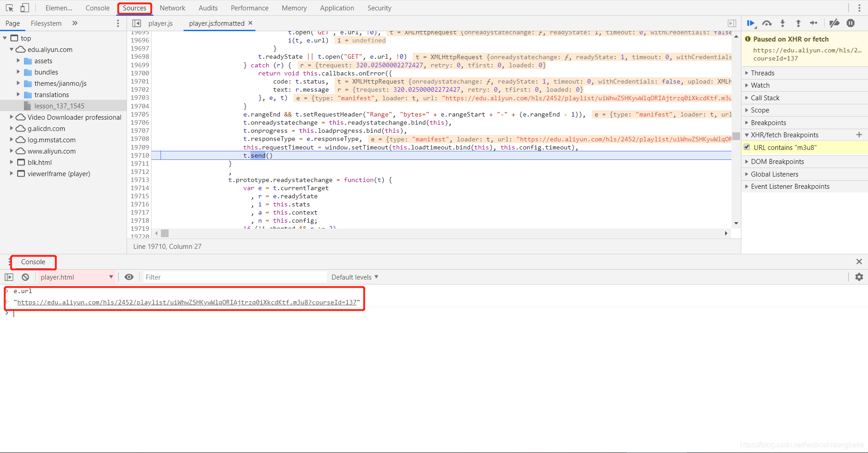Hide the navigator sidebar toggle icon
Viewport: 868px width, 453px height.
pos(137,23)
